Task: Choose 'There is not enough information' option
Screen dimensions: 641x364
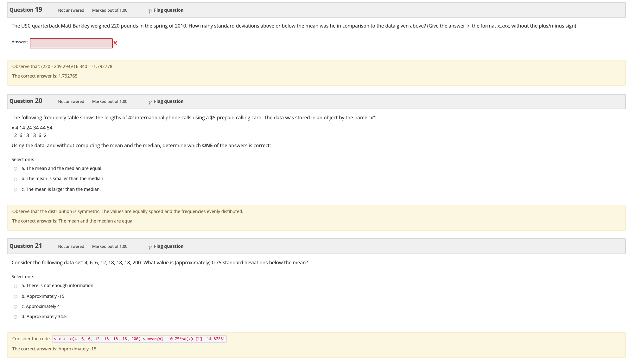Action: tap(16, 286)
